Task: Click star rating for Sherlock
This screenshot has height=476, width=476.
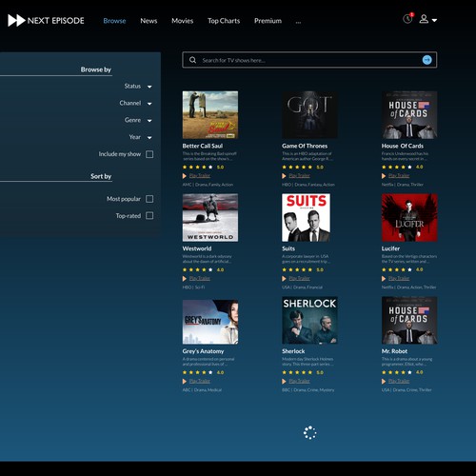Action: (x=297, y=372)
